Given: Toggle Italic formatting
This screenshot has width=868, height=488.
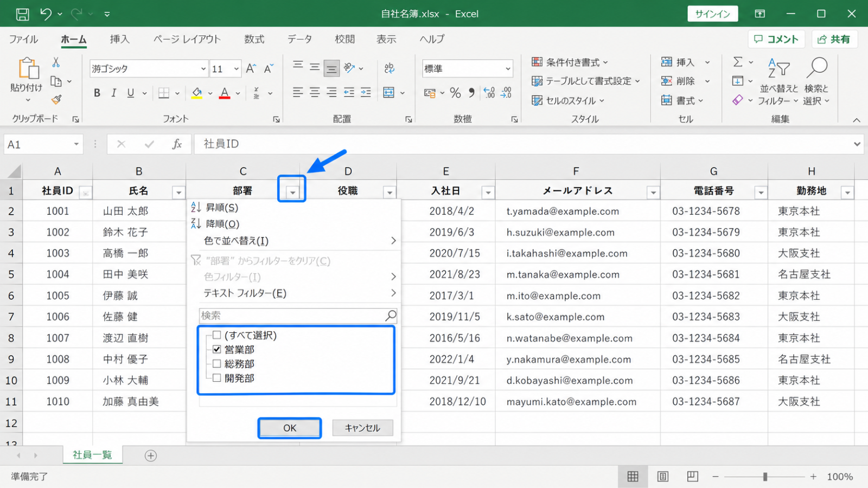Looking at the screenshot, I should (113, 93).
